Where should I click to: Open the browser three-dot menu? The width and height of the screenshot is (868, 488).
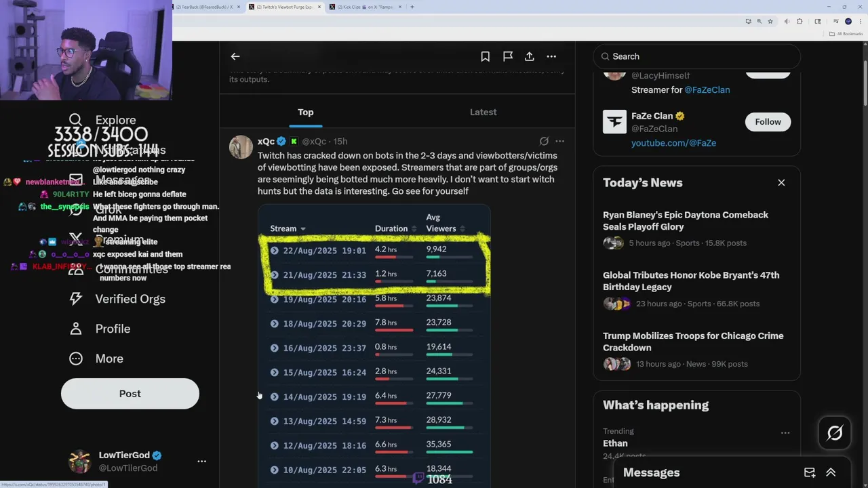tap(860, 21)
